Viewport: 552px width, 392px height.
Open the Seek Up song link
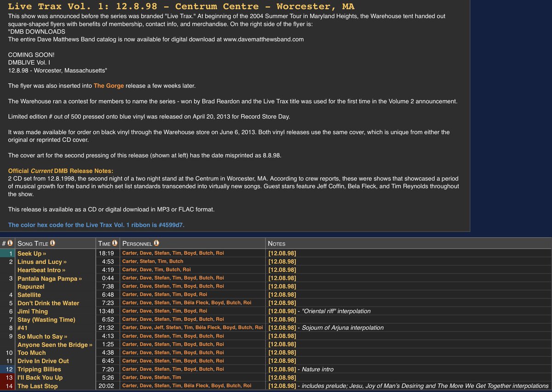(32, 253)
